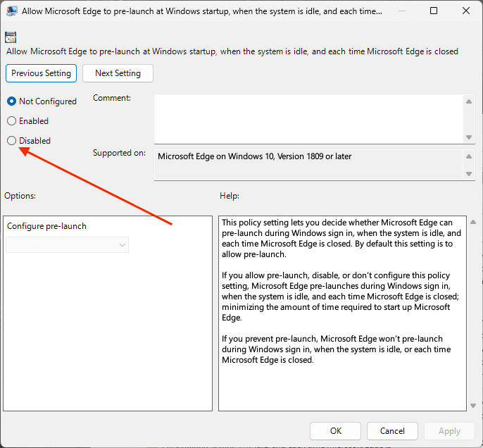Select the Enabled radio button
The height and width of the screenshot is (448, 483).
(11, 120)
